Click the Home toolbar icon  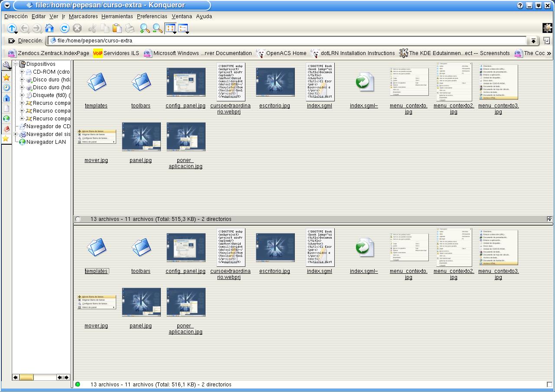[49, 29]
